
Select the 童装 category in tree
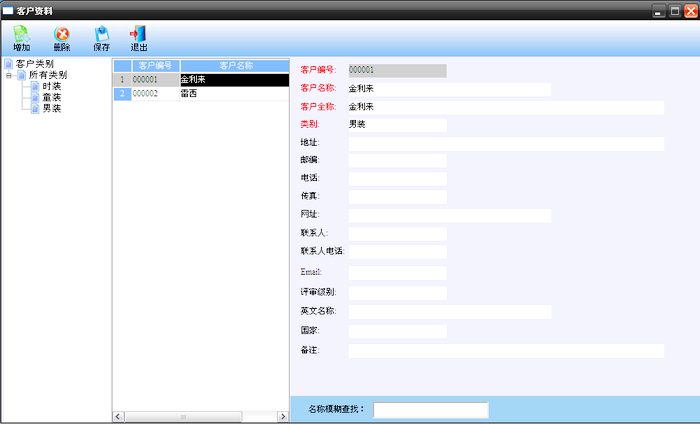51,97
